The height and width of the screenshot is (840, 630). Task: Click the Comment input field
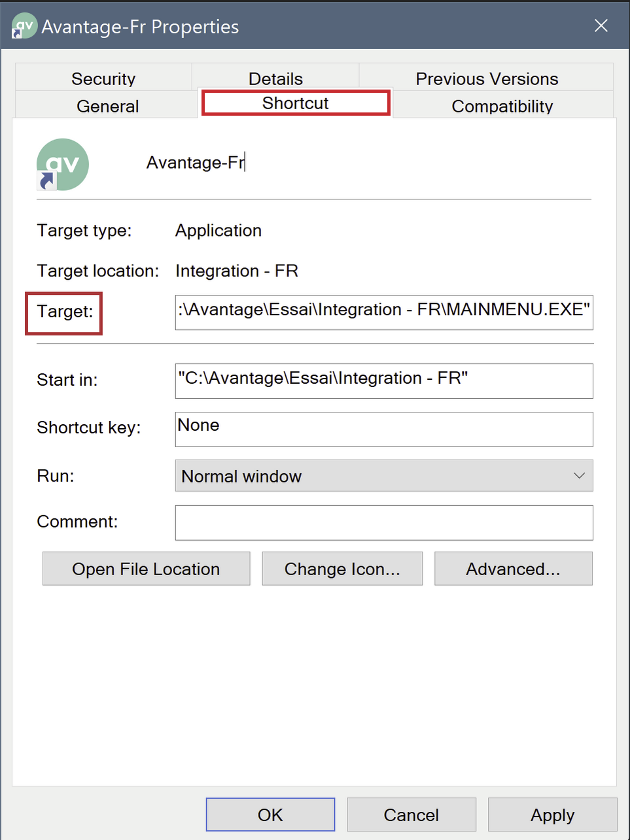pyautogui.click(x=384, y=523)
